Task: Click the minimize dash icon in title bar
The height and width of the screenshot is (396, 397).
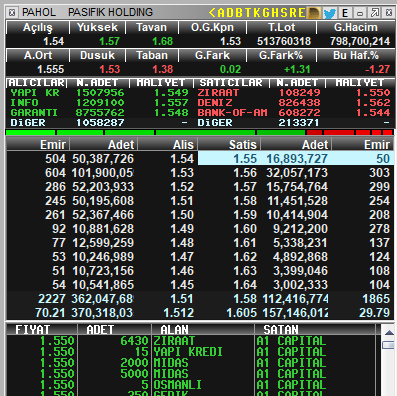Action: (360, 13)
